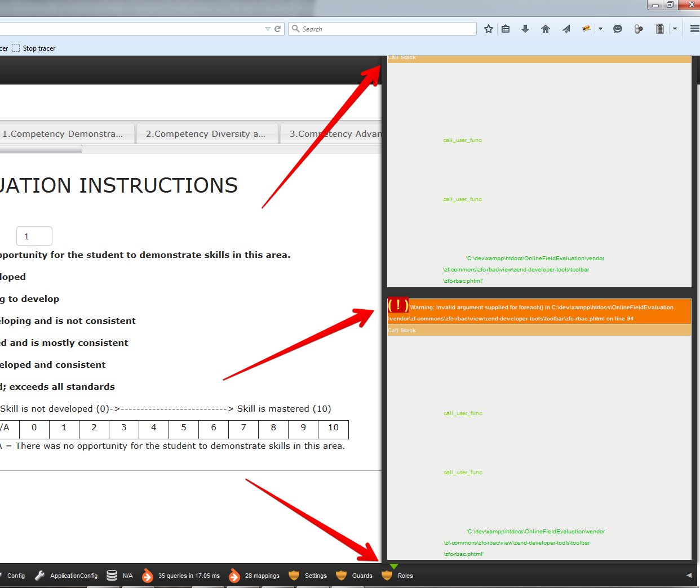Click zfc-rbac.phtml path in upper stack
The image size is (700, 588).
pos(523,269)
